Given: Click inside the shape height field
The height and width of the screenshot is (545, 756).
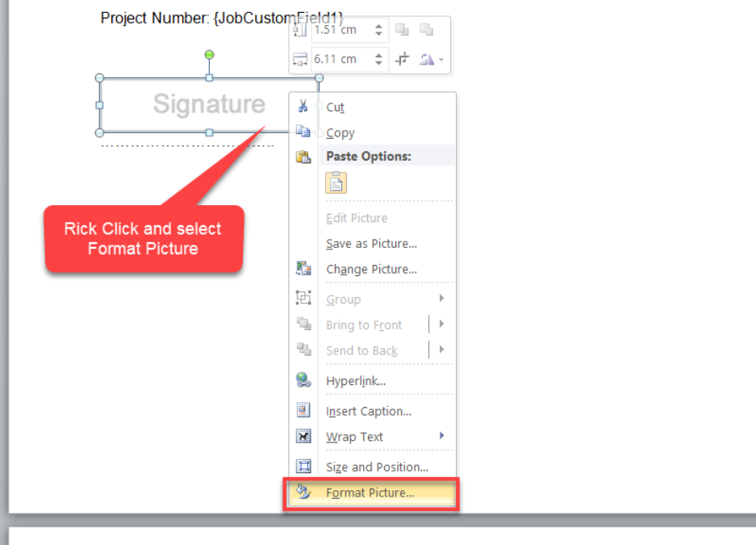Looking at the screenshot, I should 337,30.
